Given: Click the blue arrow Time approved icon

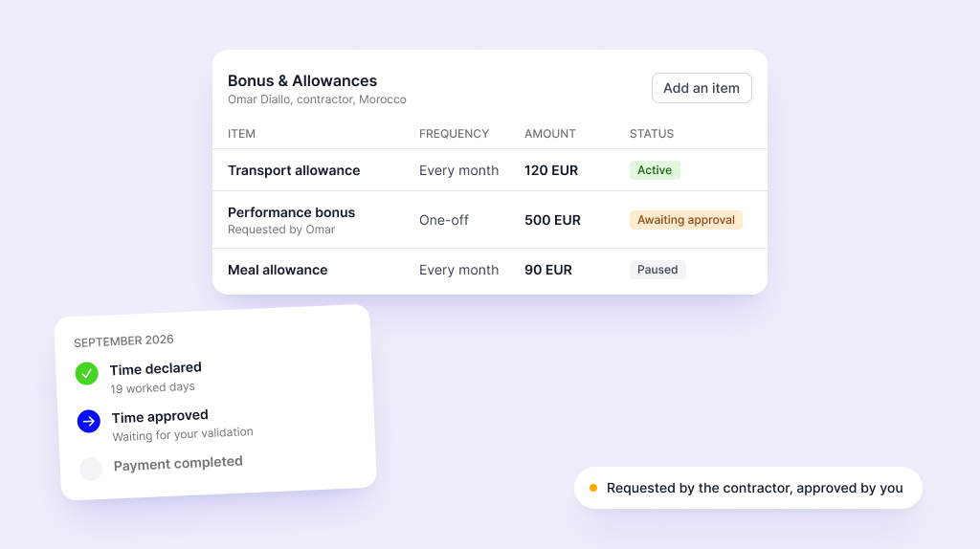Looking at the screenshot, I should pos(89,421).
